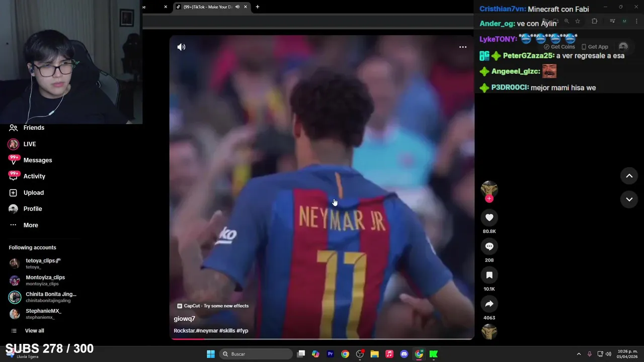This screenshot has width=644, height=362.
Task: Click the Activity icon with 99+ badge
Action: [14, 176]
